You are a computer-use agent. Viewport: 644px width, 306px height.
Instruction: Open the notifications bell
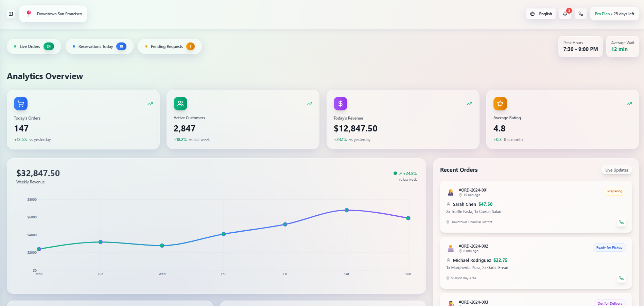tap(565, 14)
